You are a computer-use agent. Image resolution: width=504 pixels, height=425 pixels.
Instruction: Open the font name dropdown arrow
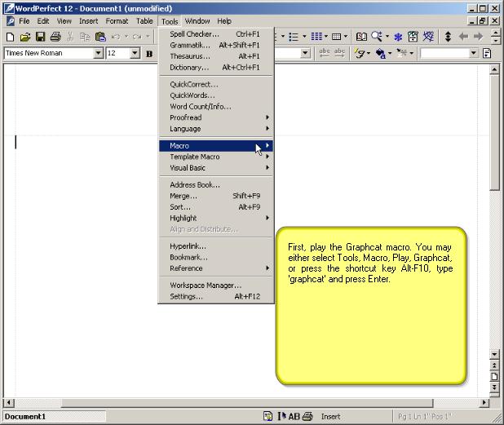[99, 53]
